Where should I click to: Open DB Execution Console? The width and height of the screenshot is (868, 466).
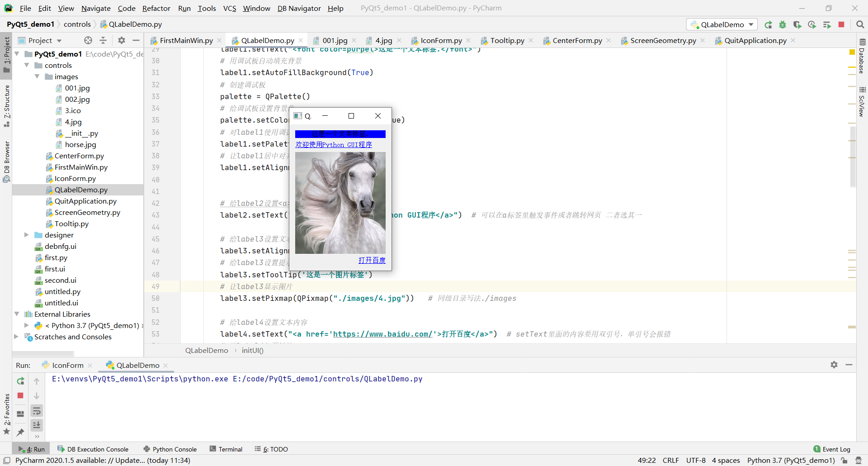click(93, 449)
